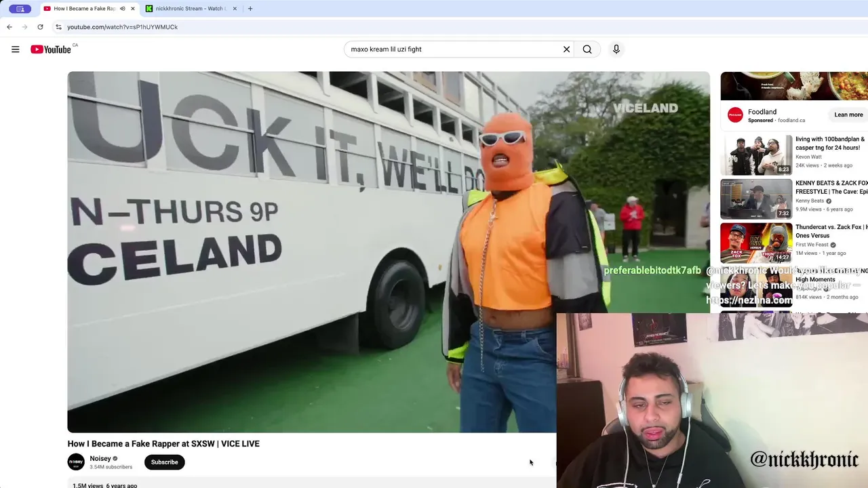Open the Thundercat vs. Zack Fox thumbnail
Screen dimensions: 868x488
756,243
